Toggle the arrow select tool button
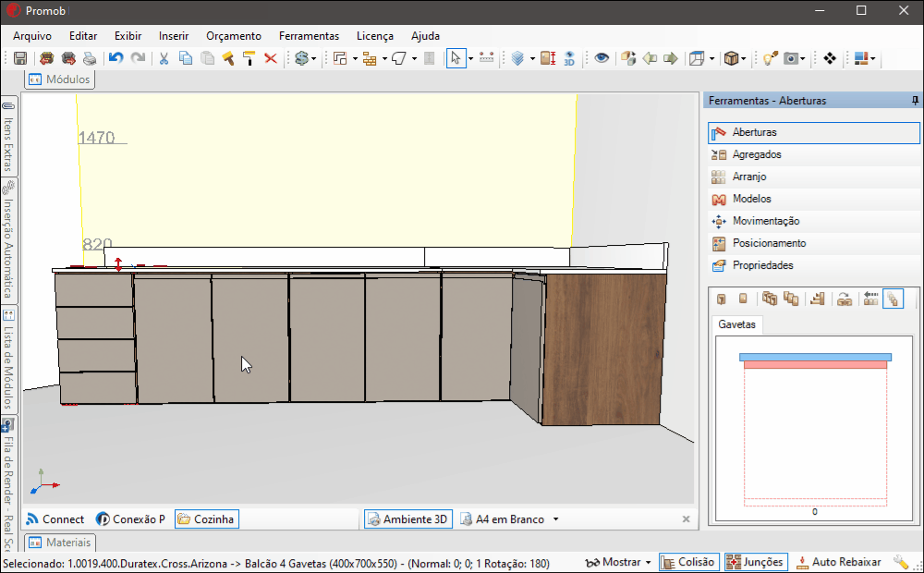Viewport: 924px width, 573px height. pos(456,58)
